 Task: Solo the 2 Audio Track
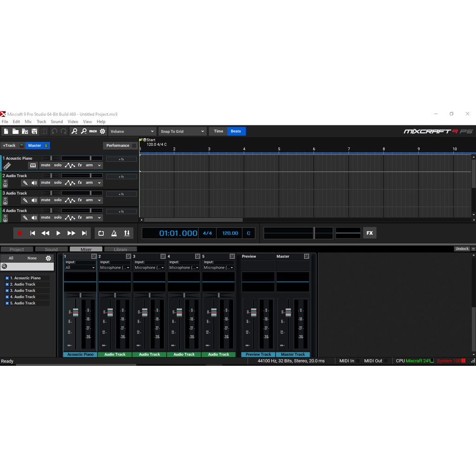[58, 182]
